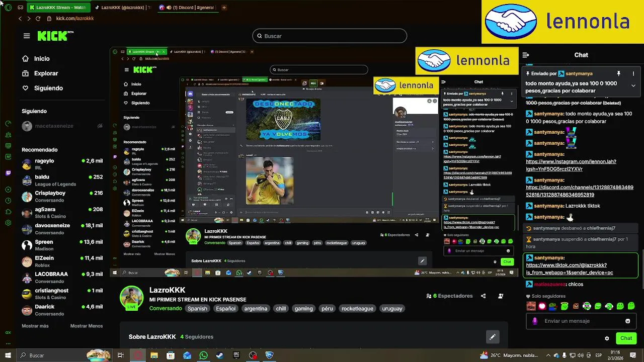Open the Kick hamburger menu
Screen dimensions: 644x362
27,36
